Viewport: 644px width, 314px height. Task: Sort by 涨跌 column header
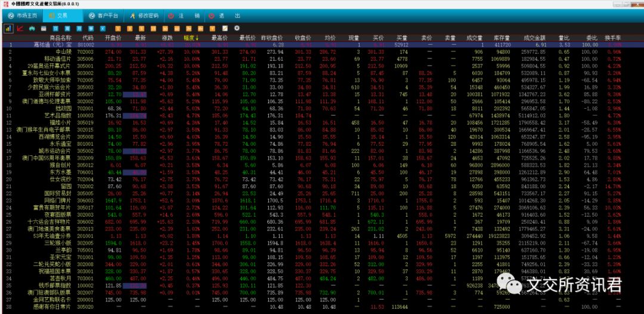pyautogui.click(x=167, y=38)
